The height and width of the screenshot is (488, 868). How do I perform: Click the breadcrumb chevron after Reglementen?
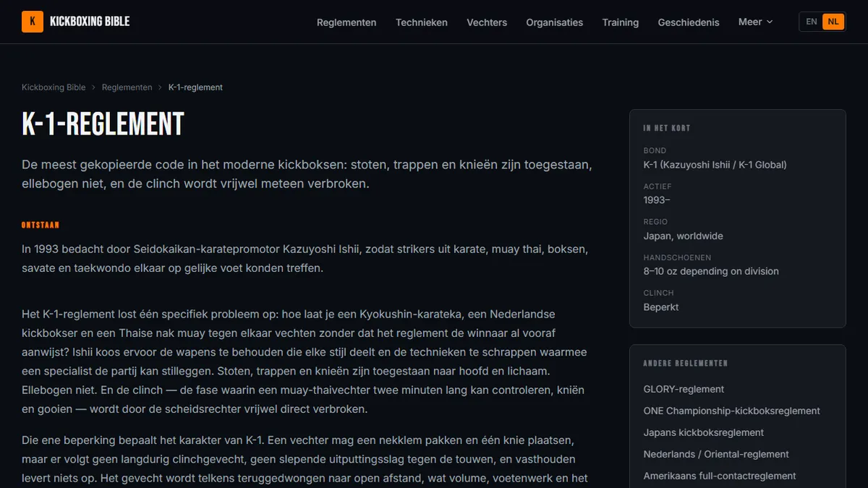[161, 87]
